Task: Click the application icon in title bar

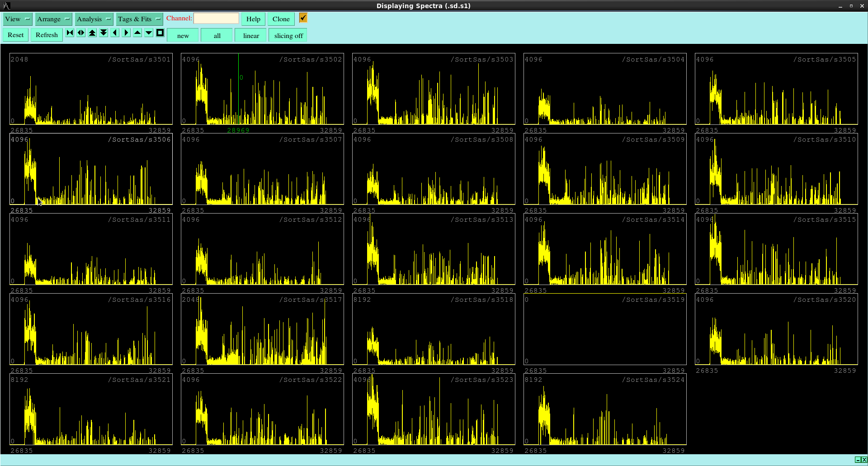Action: click(6, 6)
